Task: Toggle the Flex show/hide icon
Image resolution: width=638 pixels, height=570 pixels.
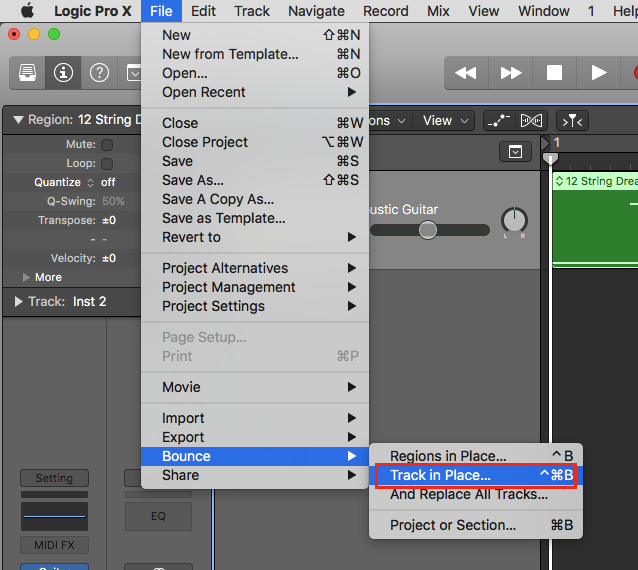Action: pyautogui.click(x=531, y=120)
